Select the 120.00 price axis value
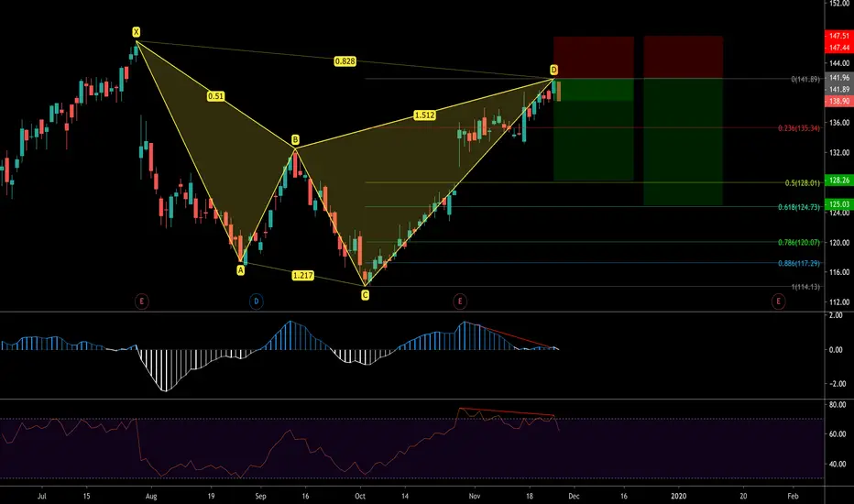Image resolution: width=854 pixels, height=504 pixels. (839, 243)
